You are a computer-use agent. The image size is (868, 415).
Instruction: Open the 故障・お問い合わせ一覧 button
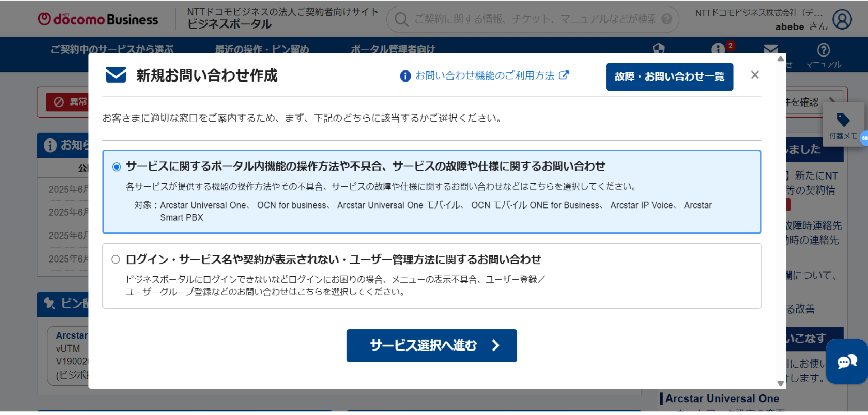coord(669,77)
